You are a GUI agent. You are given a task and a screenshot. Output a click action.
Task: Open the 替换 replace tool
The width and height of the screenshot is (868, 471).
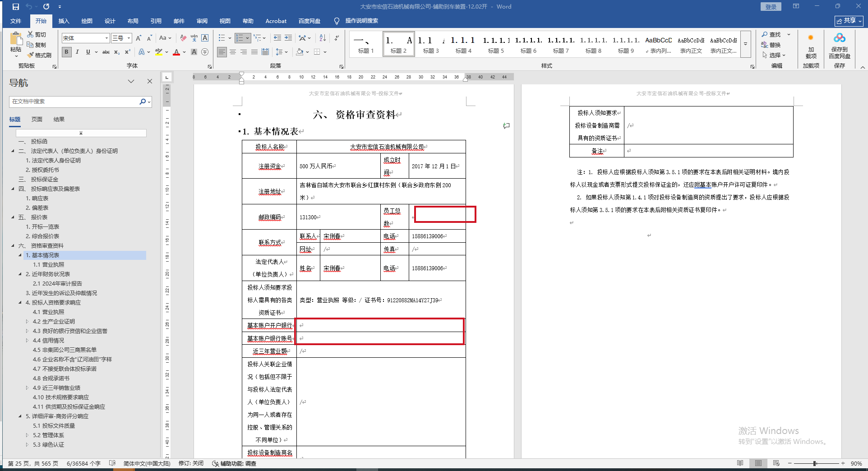click(771, 45)
